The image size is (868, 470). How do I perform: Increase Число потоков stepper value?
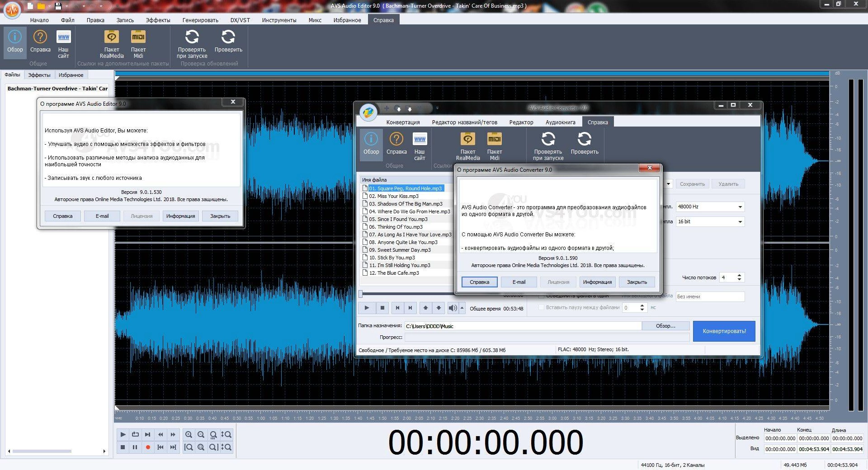[740, 275]
